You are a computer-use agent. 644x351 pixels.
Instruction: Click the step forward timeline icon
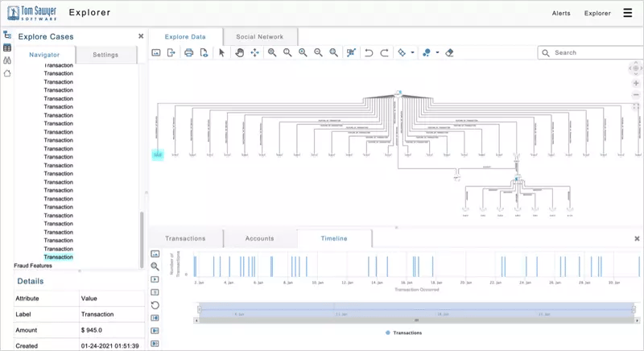pos(155,331)
